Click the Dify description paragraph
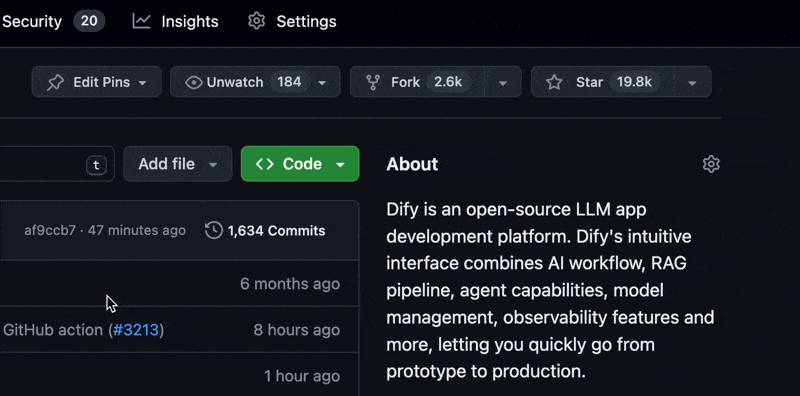The width and height of the screenshot is (800, 396). pyautogui.click(x=550, y=290)
